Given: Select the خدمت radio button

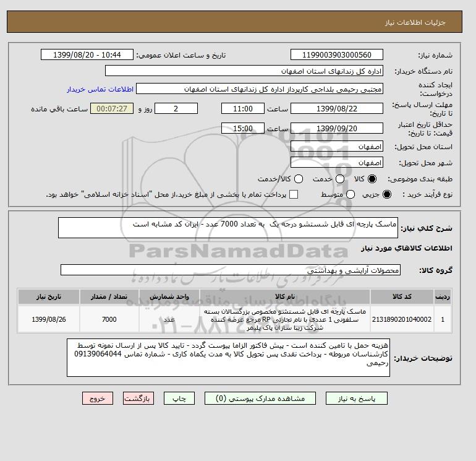Looking at the screenshot, I should click(340, 179).
